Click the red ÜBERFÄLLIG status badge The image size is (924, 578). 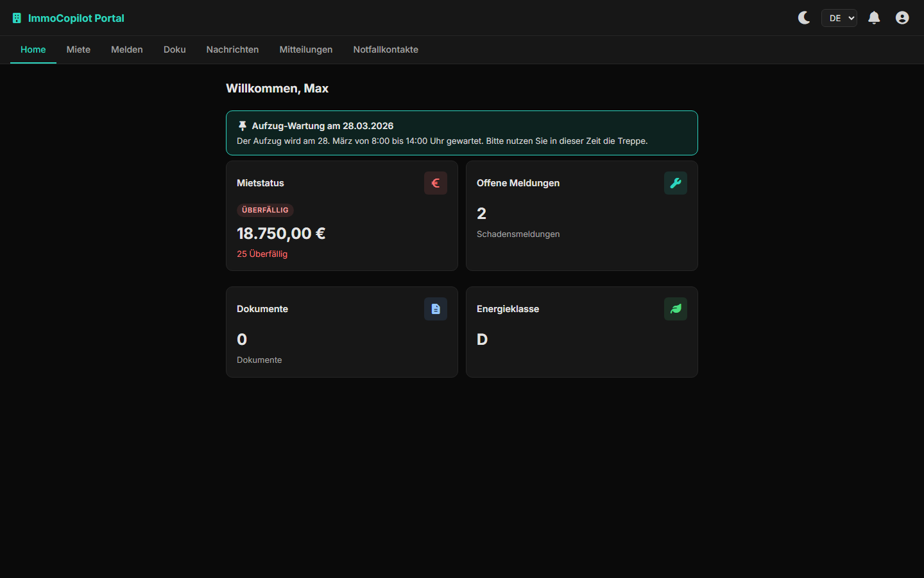(265, 210)
